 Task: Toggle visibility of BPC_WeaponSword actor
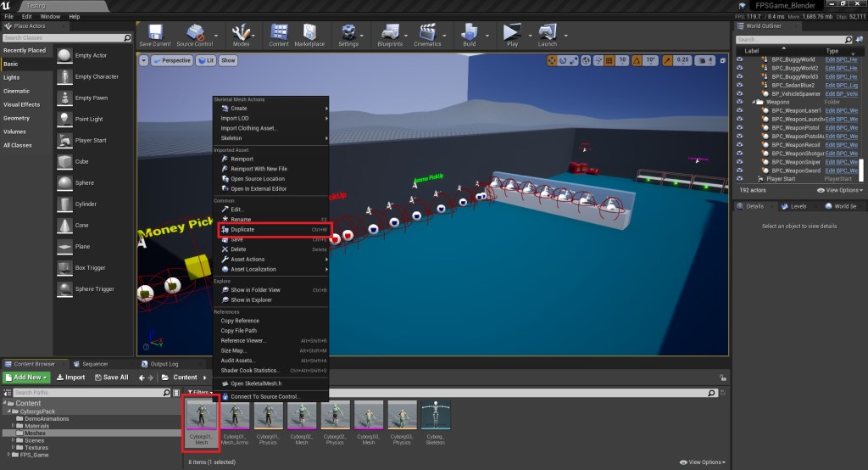pos(740,170)
